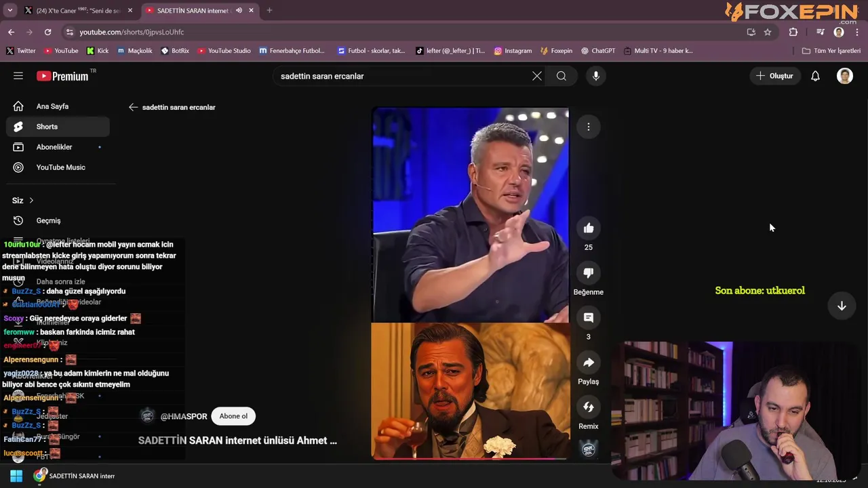Click the Short's red progress bar
868x488 pixels.
pyautogui.click(x=470, y=459)
